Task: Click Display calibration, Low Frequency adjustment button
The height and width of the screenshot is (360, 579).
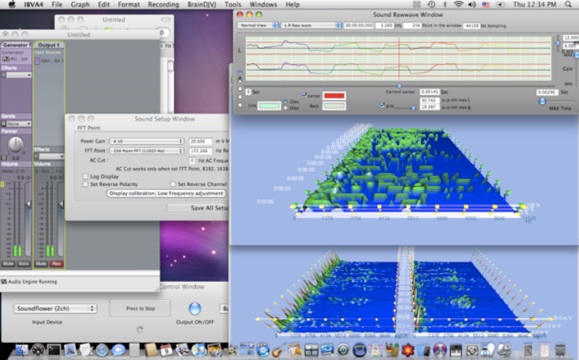Action: (166, 193)
